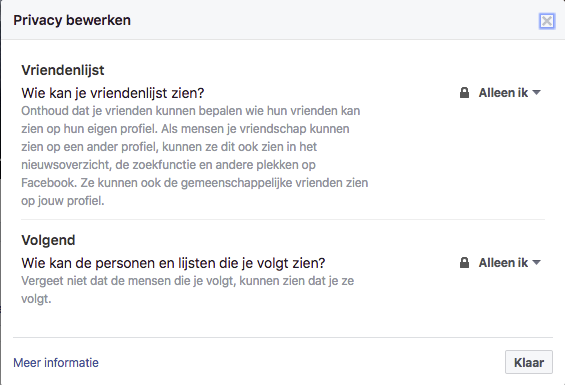Image resolution: width=565 pixels, height=385 pixels.
Task: Select the question 'Wie kan je vriendenlijst zien?'
Action: pos(113,93)
